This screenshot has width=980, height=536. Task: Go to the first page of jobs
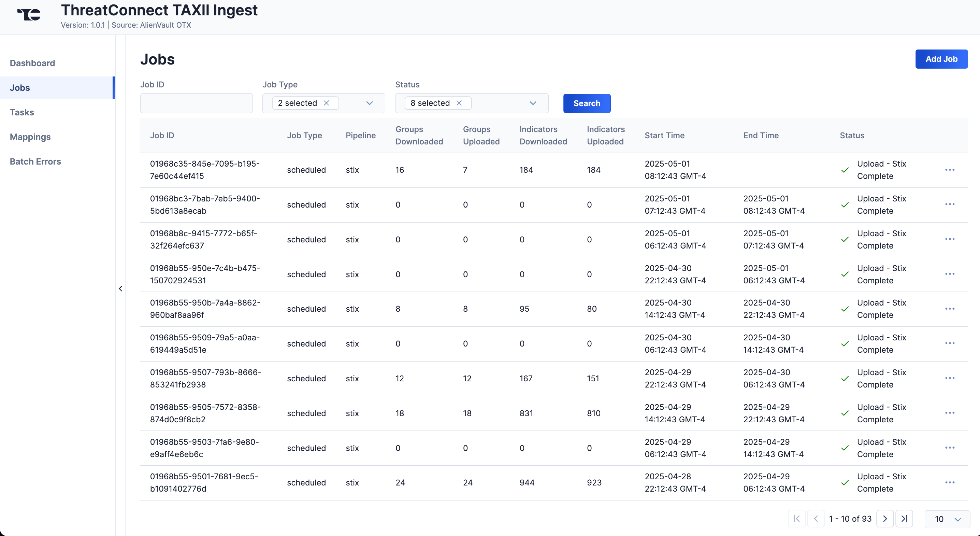(797, 519)
